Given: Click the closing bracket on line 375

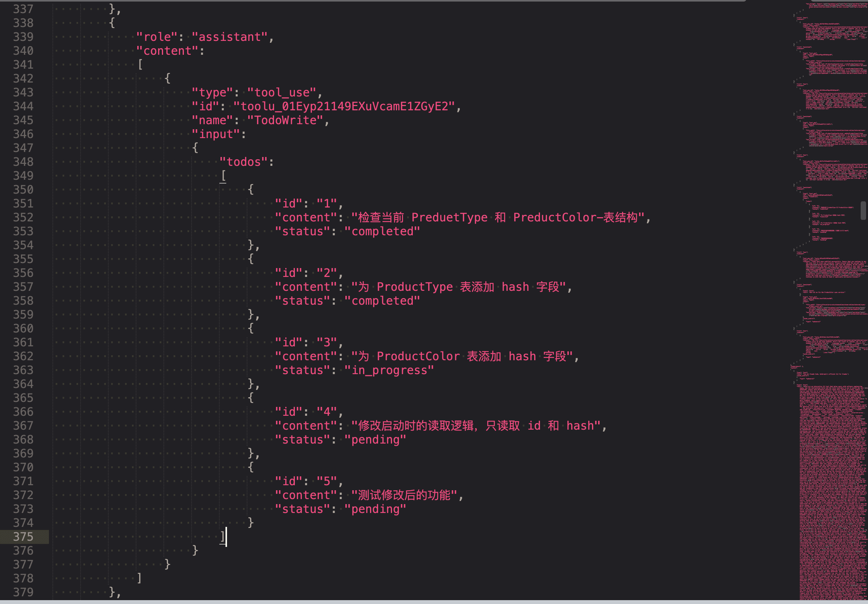Looking at the screenshot, I should click(x=222, y=537).
